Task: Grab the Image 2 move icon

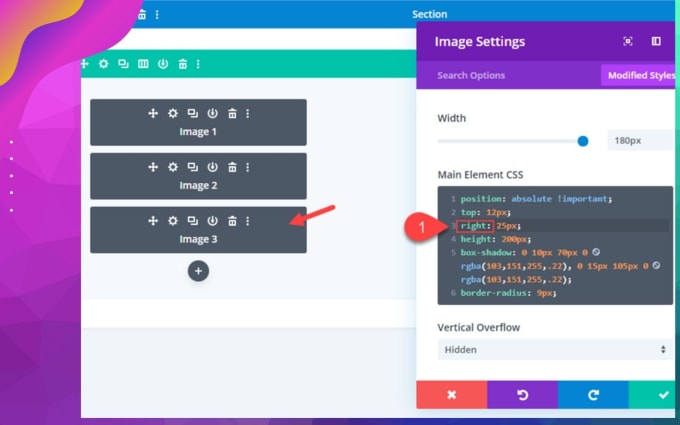Action: click(x=153, y=167)
